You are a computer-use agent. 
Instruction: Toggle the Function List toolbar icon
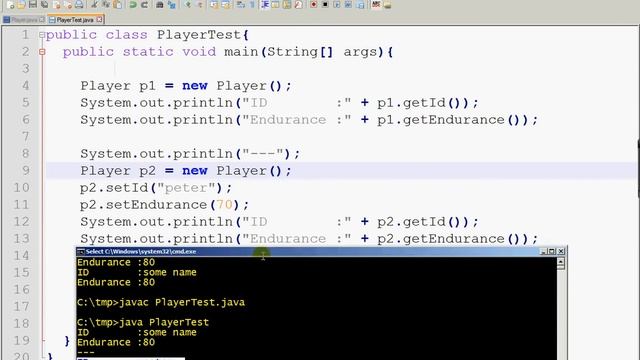tap(298, 4)
